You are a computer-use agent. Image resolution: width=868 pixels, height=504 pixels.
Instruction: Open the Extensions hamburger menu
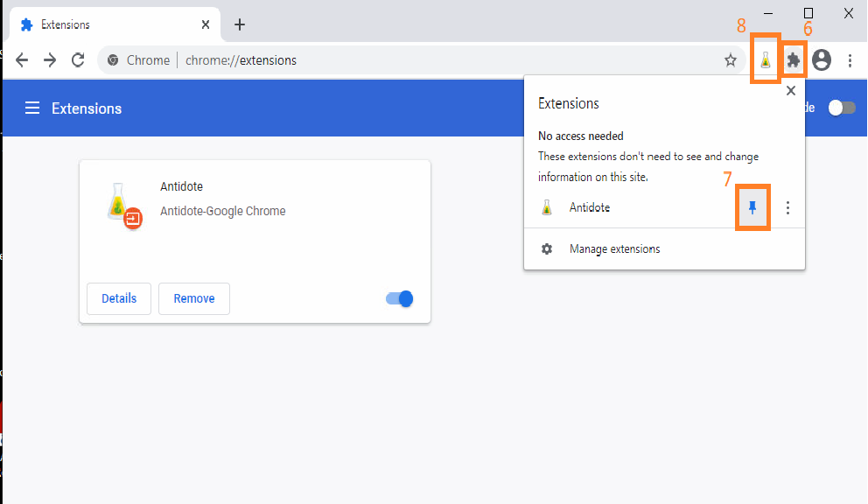32,108
